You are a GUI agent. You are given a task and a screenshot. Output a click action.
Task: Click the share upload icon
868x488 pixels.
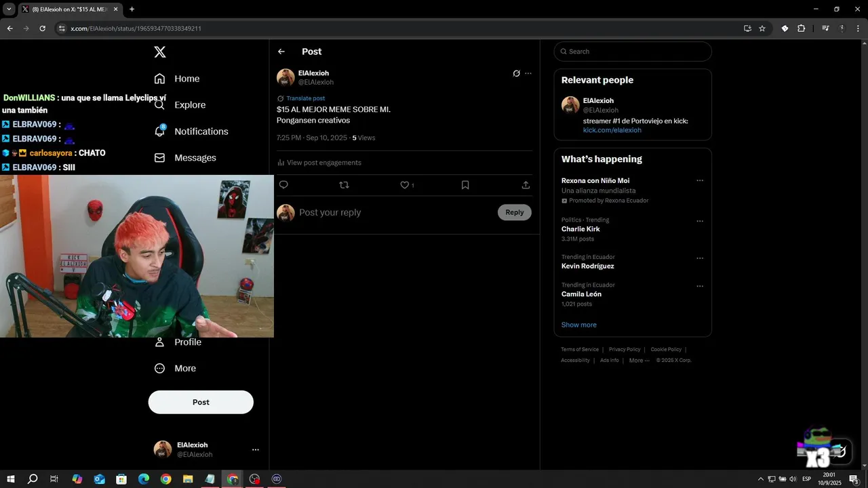point(526,185)
